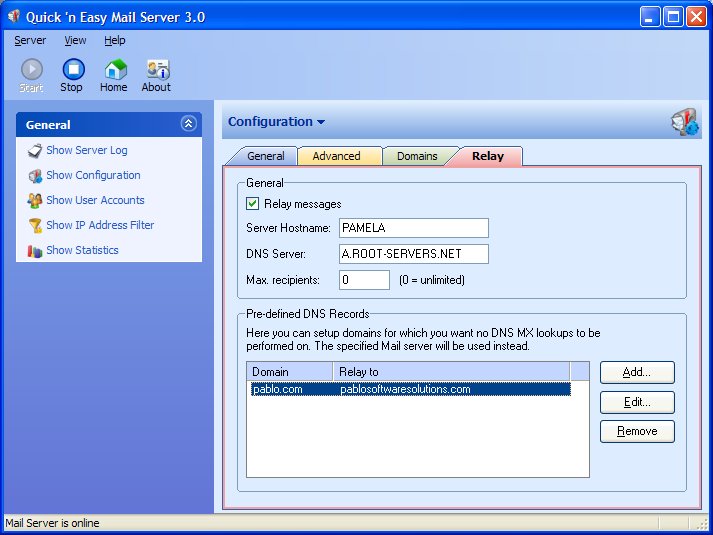Image resolution: width=713 pixels, height=535 pixels.
Task: Select the Relay tab
Action: click(x=487, y=156)
